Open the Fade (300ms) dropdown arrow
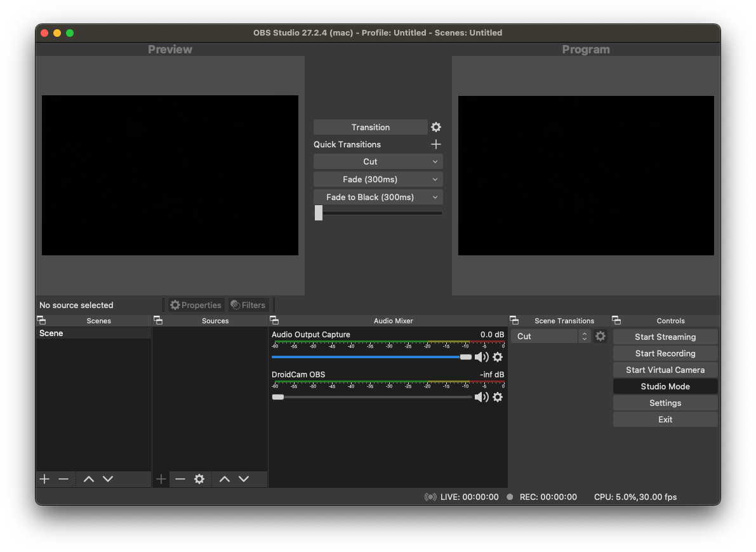756x552 pixels. [x=435, y=180]
